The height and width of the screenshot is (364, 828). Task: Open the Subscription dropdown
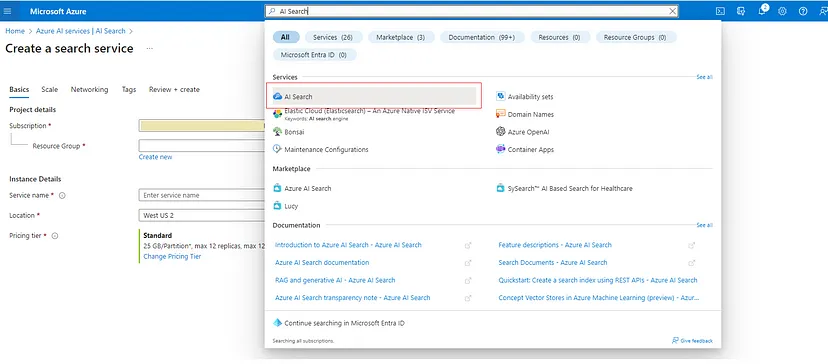tap(202, 126)
